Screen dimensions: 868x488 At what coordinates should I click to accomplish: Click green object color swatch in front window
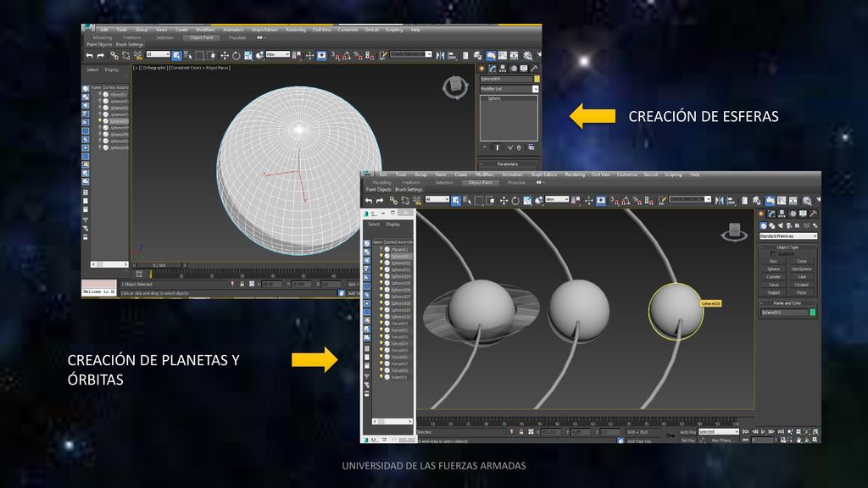pyautogui.click(x=812, y=313)
